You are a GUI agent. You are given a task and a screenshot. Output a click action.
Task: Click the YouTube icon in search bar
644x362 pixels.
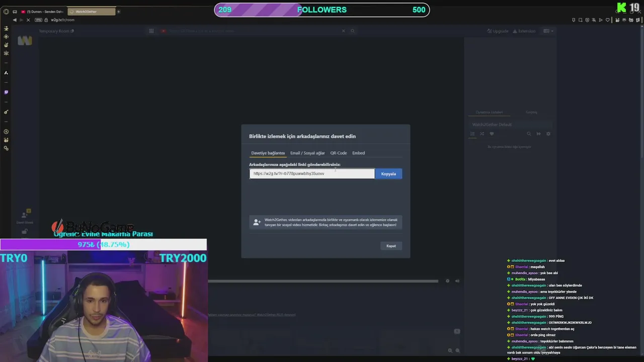(x=164, y=31)
